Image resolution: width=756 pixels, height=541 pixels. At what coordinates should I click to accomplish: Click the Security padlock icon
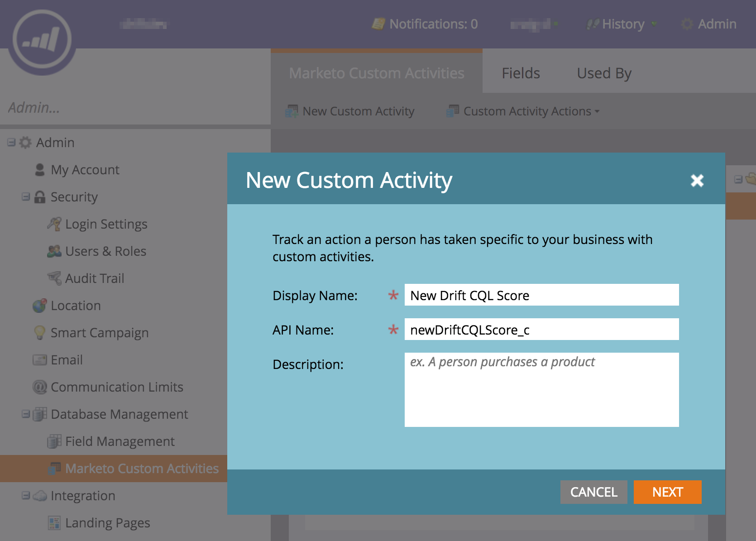40,197
